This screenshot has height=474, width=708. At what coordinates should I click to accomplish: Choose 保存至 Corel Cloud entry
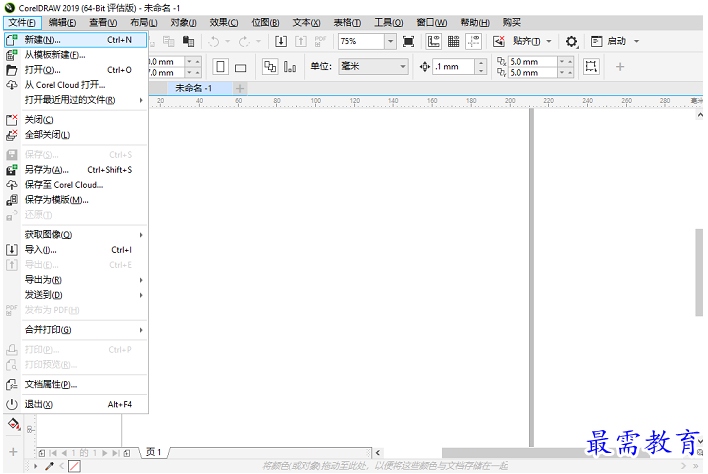[x=75, y=185]
